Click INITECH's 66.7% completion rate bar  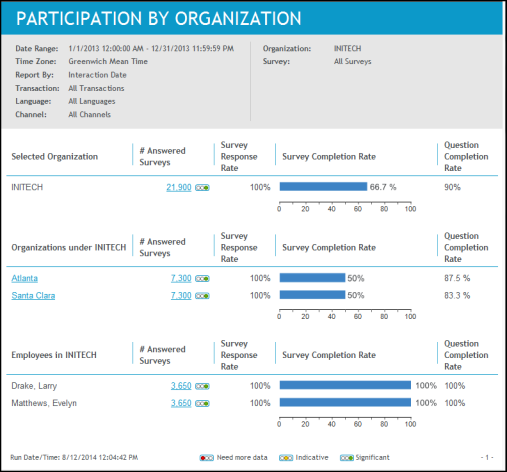click(x=323, y=187)
